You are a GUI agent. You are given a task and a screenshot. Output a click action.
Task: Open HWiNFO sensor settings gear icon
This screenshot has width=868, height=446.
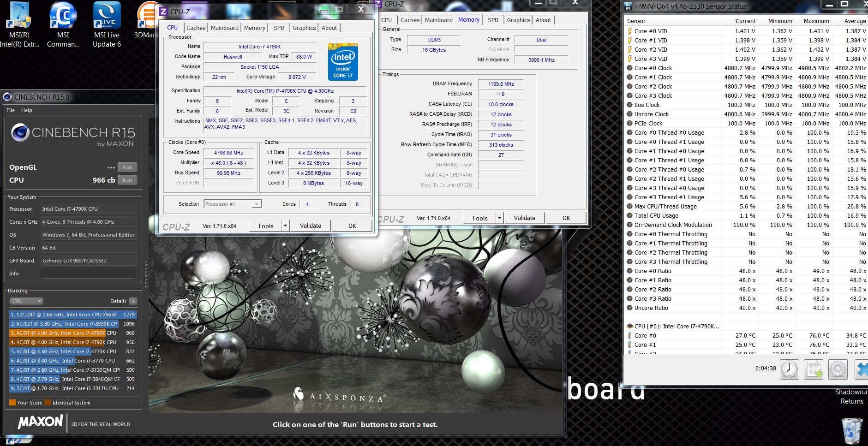point(838,369)
